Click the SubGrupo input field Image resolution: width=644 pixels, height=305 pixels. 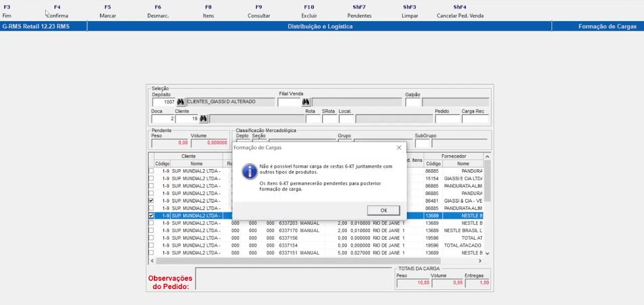tap(422, 143)
